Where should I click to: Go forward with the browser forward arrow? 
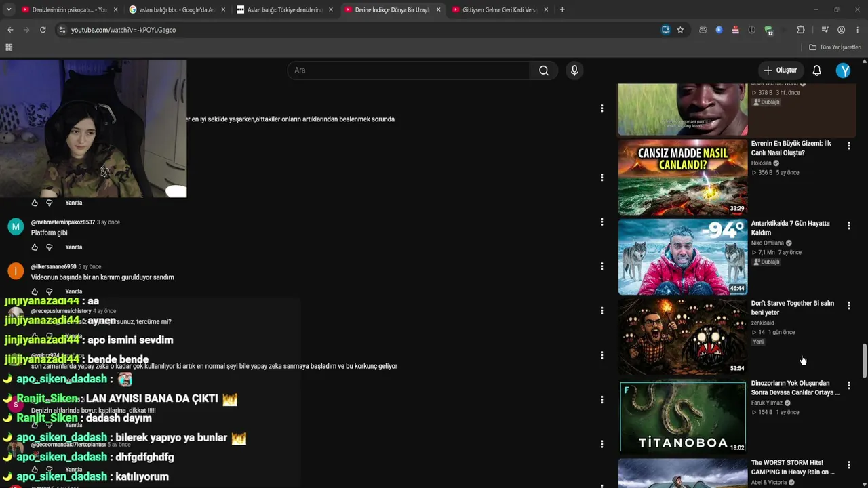pyautogui.click(x=26, y=30)
